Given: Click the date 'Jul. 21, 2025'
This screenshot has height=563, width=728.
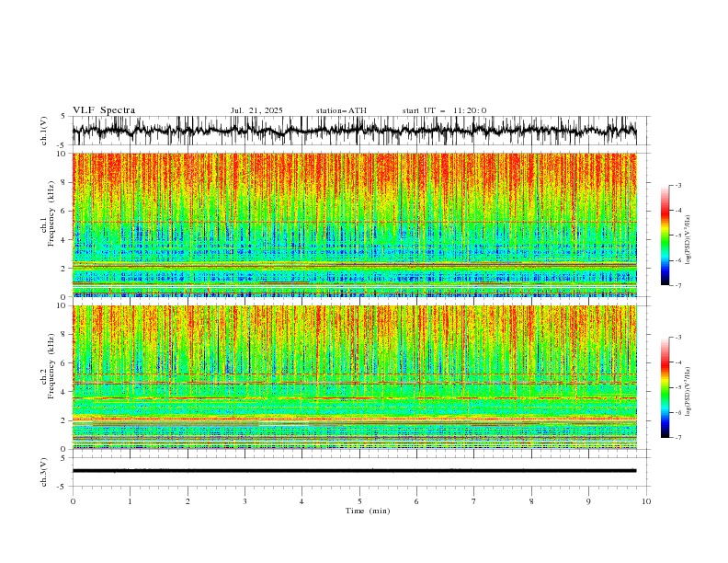Looking at the screenshot, I should [x=256, y=110].
